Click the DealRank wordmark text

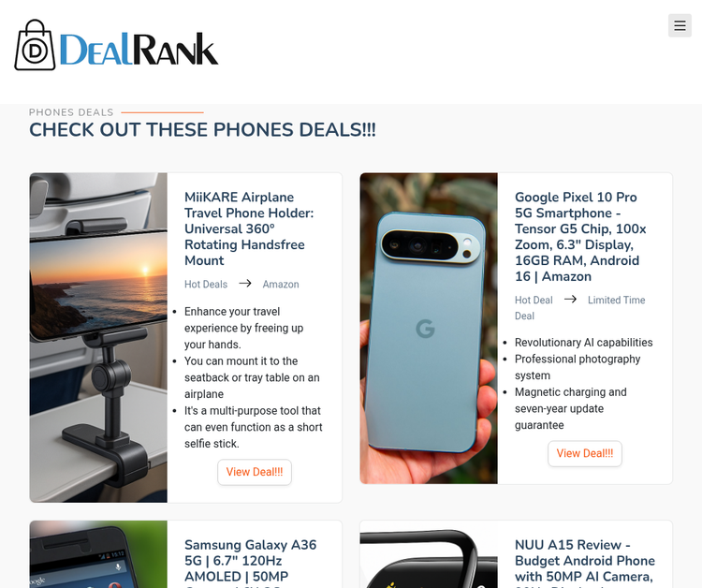click(x=139, y=49)
